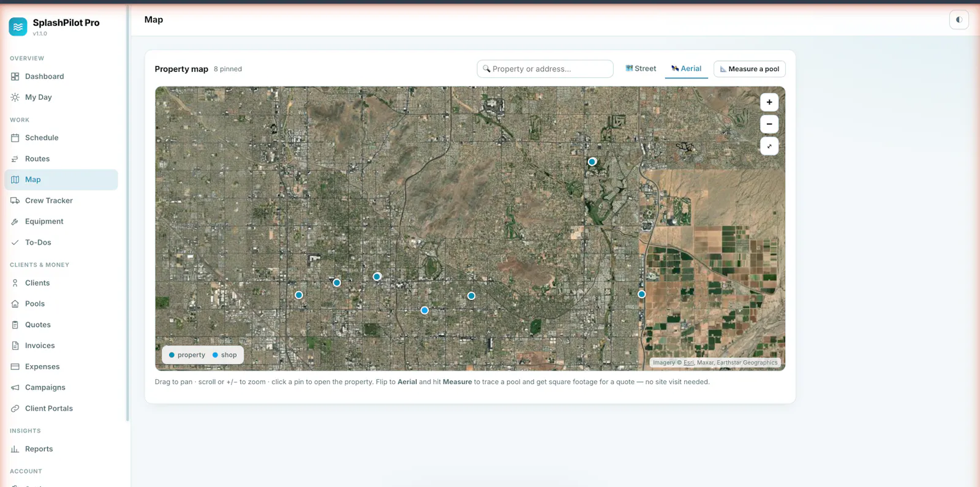Switch to the Street map view
Screen dimensions: 980x487
tap(641, 69)
